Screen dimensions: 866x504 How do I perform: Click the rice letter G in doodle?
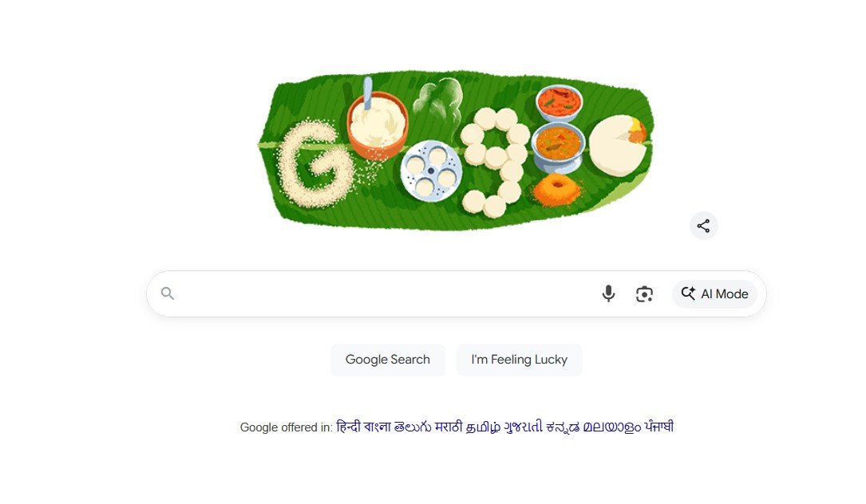coord(313,164)
